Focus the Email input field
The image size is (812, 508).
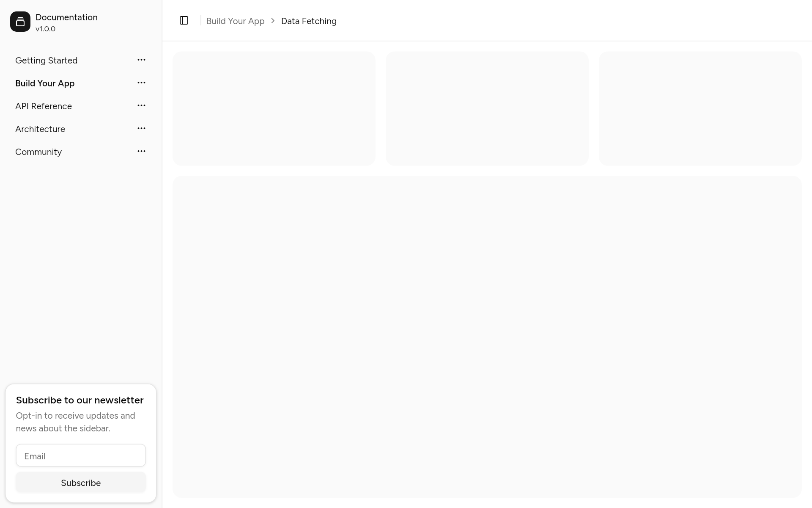[x=81, y=456]
